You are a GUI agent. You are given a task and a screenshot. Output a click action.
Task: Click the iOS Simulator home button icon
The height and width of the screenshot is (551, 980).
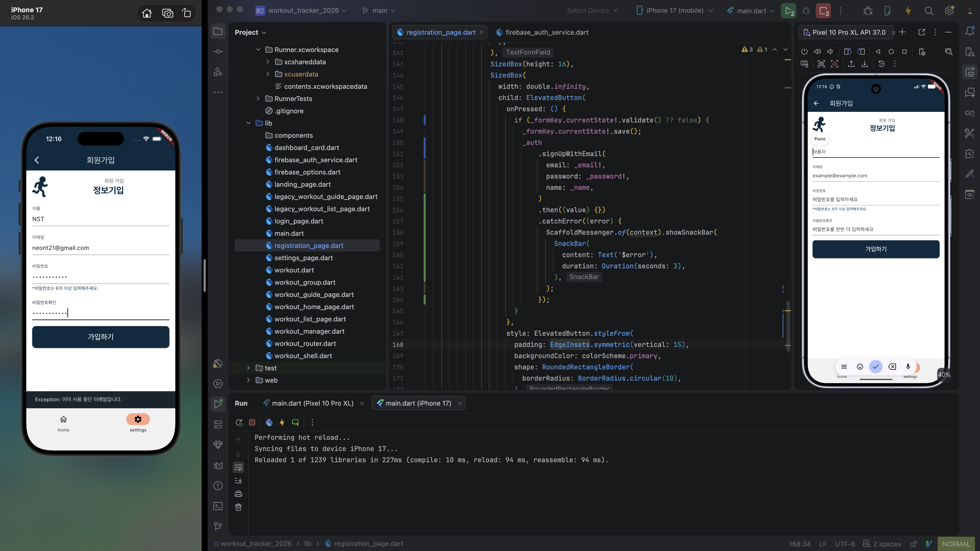(x=147, y=13)
